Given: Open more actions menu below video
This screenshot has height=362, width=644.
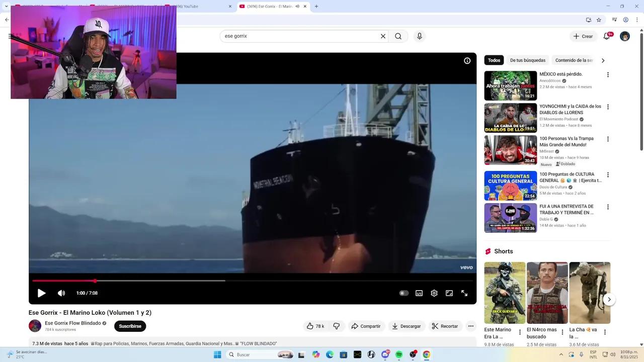Looking at the screenshot, I should [x=471, y=326].
